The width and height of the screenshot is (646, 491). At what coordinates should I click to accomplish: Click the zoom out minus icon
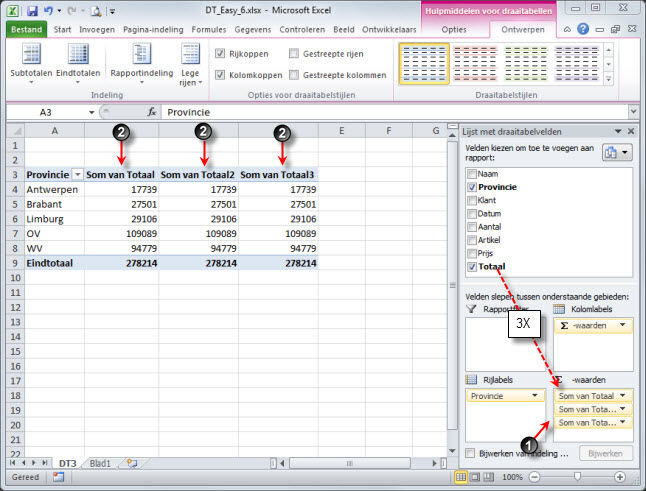click(x=534, y=477)
